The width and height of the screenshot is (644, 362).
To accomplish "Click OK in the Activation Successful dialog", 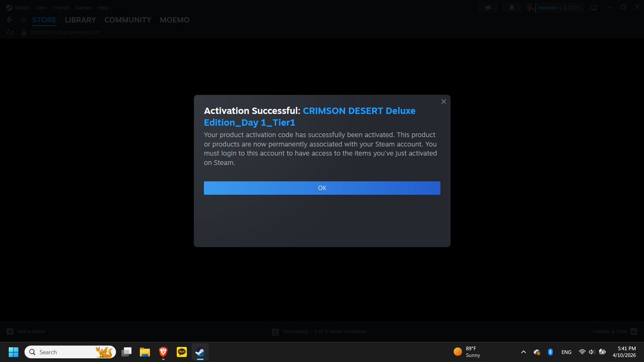I will pyautogui.click(x=322, y=188).
